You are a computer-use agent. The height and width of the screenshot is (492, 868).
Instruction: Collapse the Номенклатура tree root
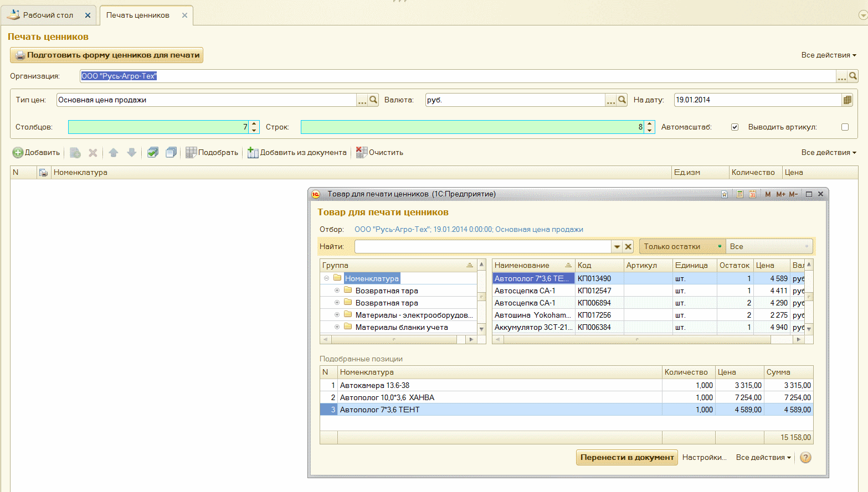pyautogui.click(x=327, y=278)
